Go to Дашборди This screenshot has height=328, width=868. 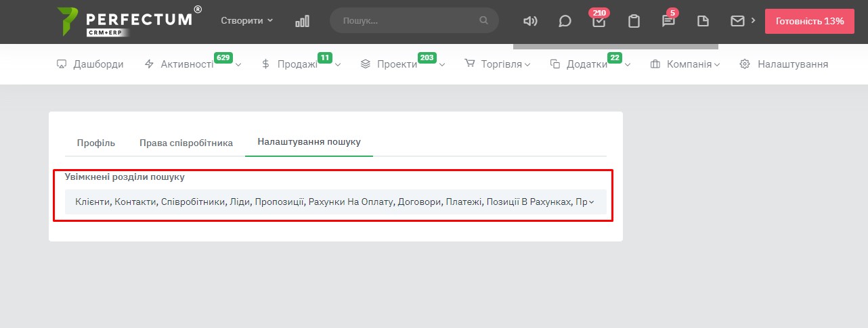tap(90, 64)
